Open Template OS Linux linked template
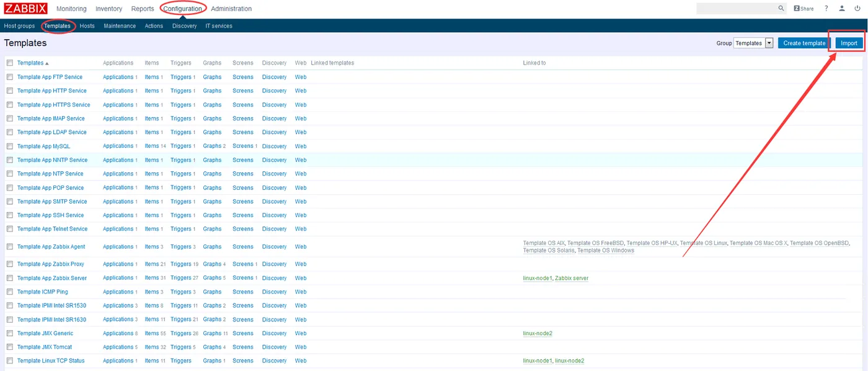This screenshot has height=371, width=868. 704,243
